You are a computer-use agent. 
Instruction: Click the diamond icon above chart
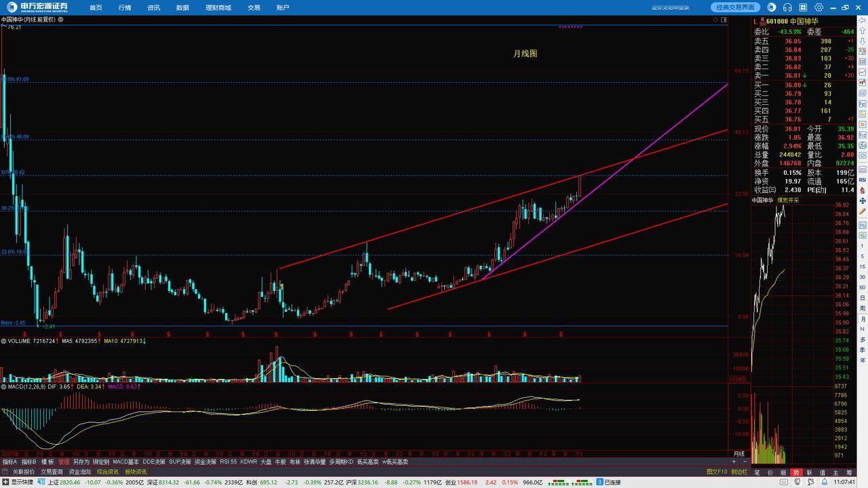[x=715, y=20]
